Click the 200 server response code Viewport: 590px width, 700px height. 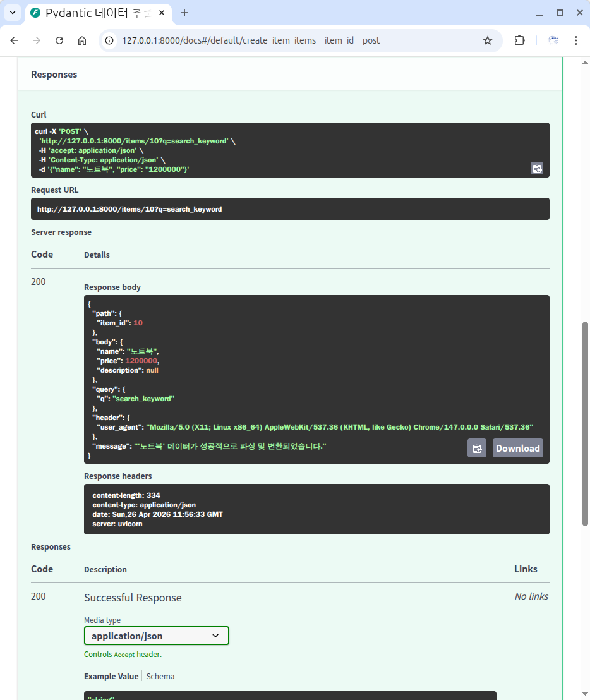(39, 282)
